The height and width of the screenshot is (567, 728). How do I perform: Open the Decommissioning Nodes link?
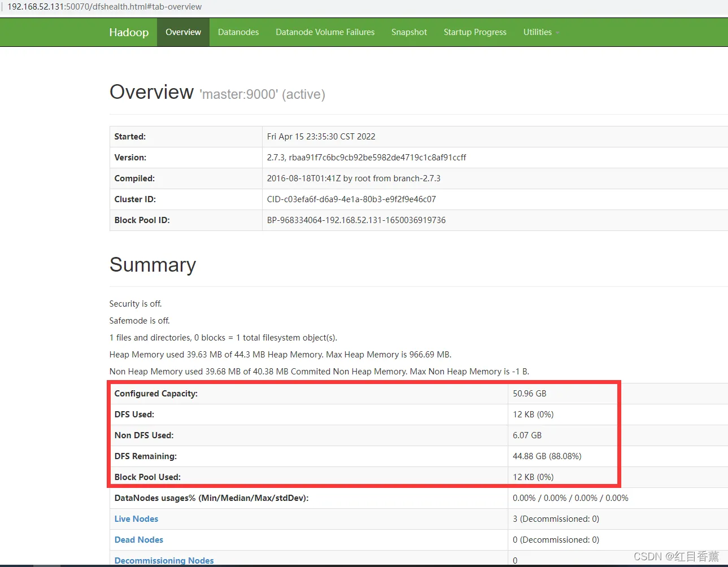(x=164, y=561)
